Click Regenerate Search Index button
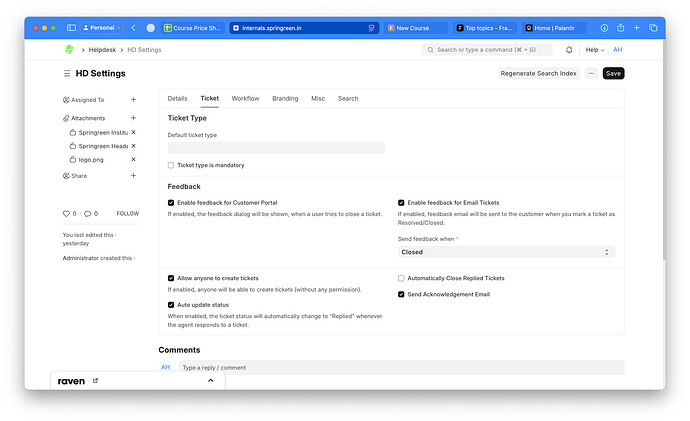This screenshot has width=690, height=421. point(538,73)
